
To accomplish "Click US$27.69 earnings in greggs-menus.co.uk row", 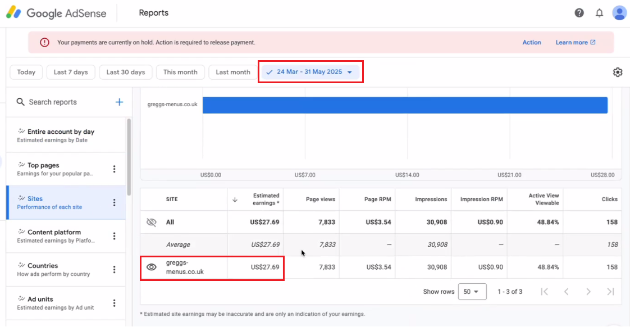I will point(265,267).
